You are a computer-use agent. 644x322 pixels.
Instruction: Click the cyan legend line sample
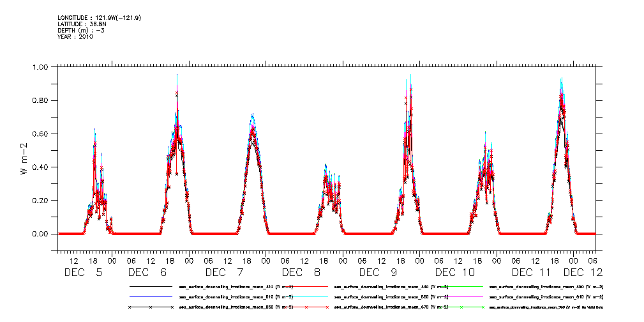tap(306, 296)
